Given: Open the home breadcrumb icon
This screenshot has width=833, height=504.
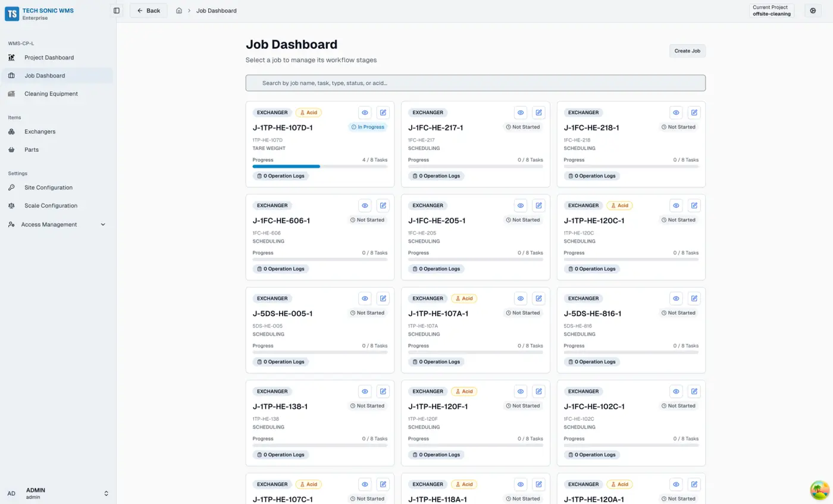Looking at the screenshot, I should 179,11.
